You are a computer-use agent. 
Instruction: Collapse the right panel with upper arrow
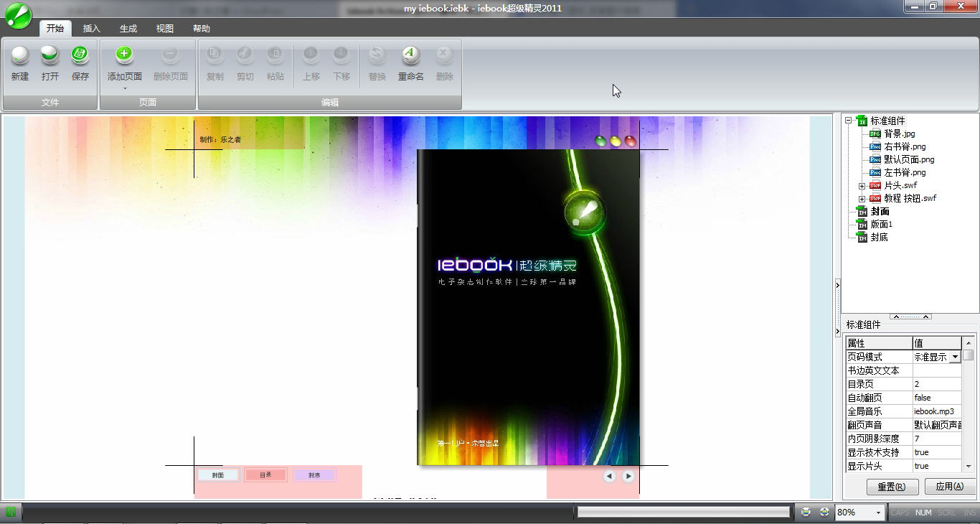pyautogui.click(x=837, y=286)
